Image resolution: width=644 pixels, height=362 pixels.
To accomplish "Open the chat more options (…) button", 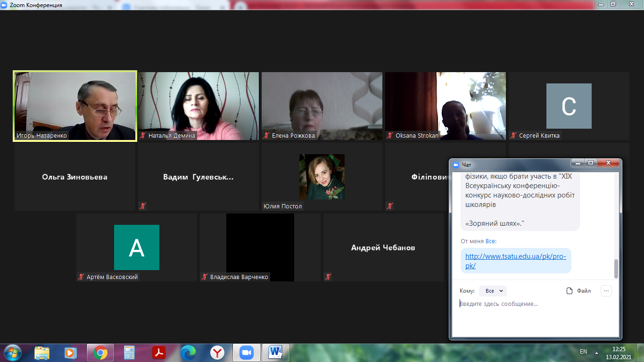I will [x=606, y=291].
